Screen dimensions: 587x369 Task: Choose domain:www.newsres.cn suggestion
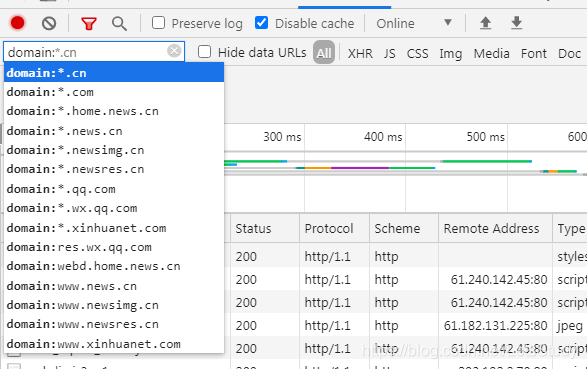[x=114, y=324]
